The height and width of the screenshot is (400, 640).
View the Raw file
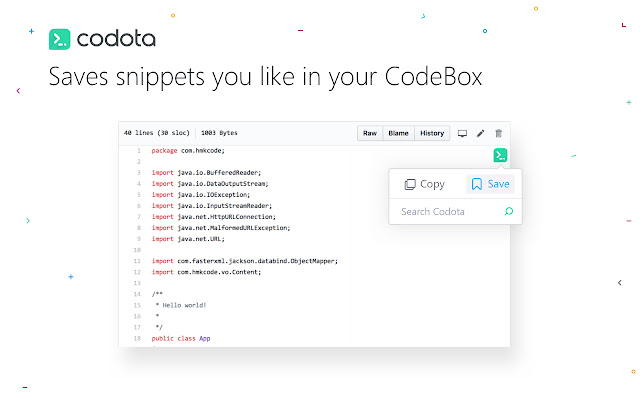[370, 133]
